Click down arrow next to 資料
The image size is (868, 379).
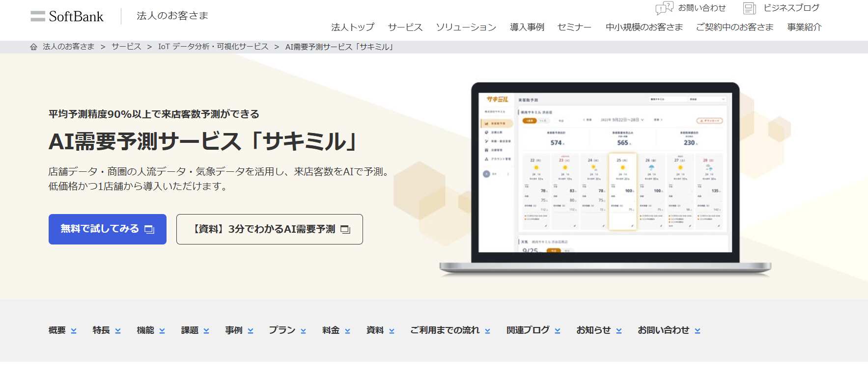tap(392, 331)
